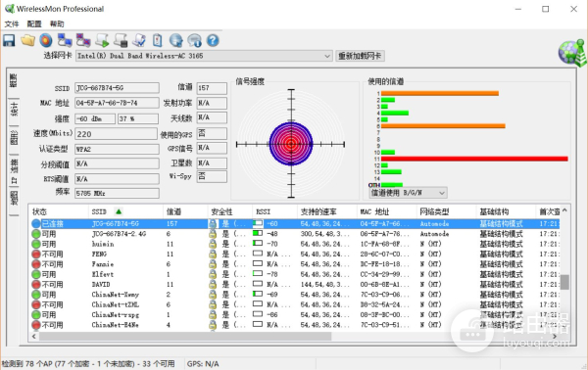Open the 帮助 menu
588x370 pixels.
click(57, 23)
